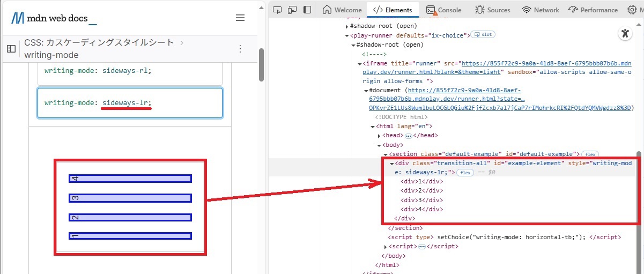Click the accessibility figure icon in DevTools
Viewport: 644px width, 274px height.
[x=625, y=33]
